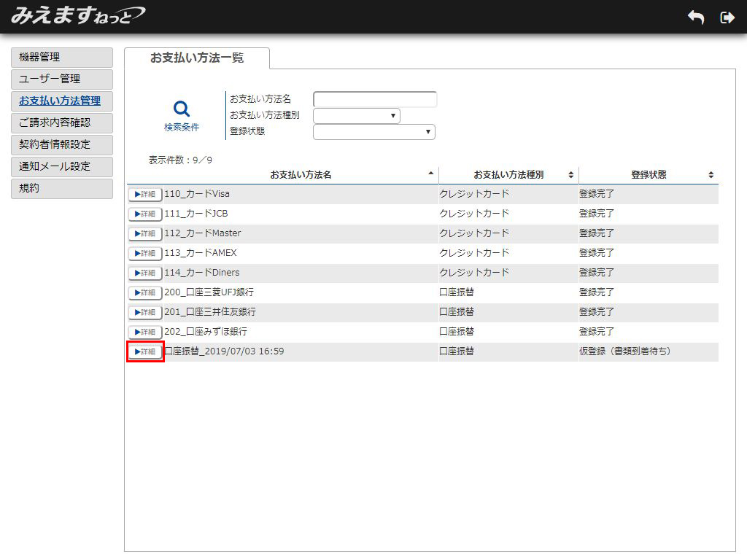Click the magnifying glass search icon
747x560 pixels.
click(182, 109)
